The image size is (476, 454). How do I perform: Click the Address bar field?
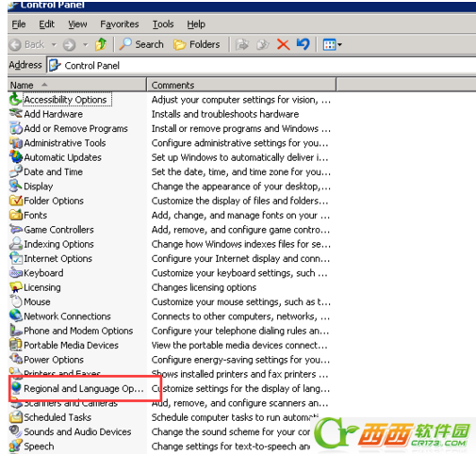(261, 65)
